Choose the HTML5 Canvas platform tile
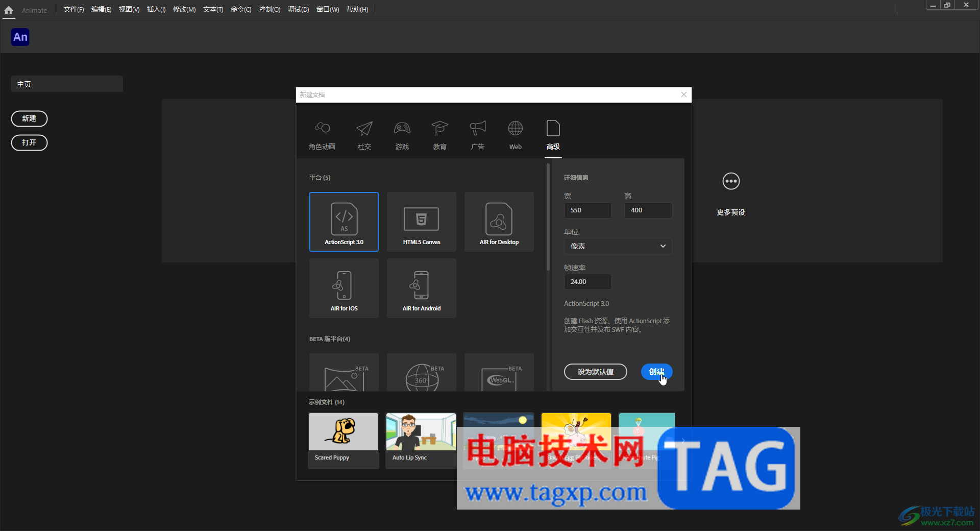The height and width of the screenshot is (531, 980). click(x=422, y=222)
